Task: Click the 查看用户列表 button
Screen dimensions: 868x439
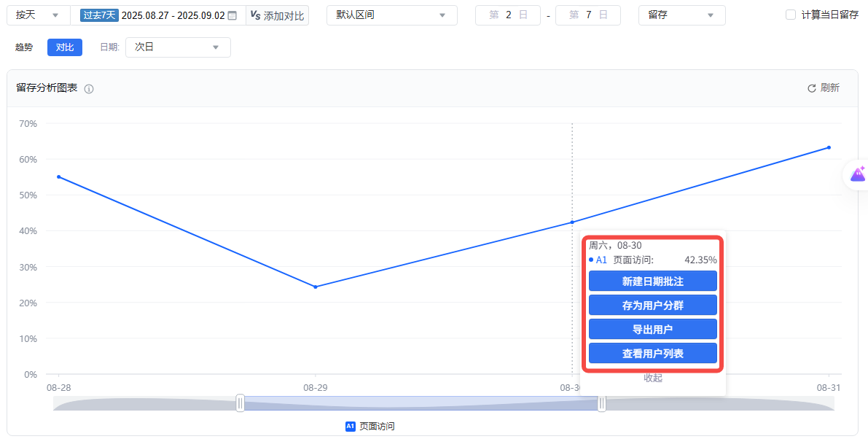Action: coord(653,353)
